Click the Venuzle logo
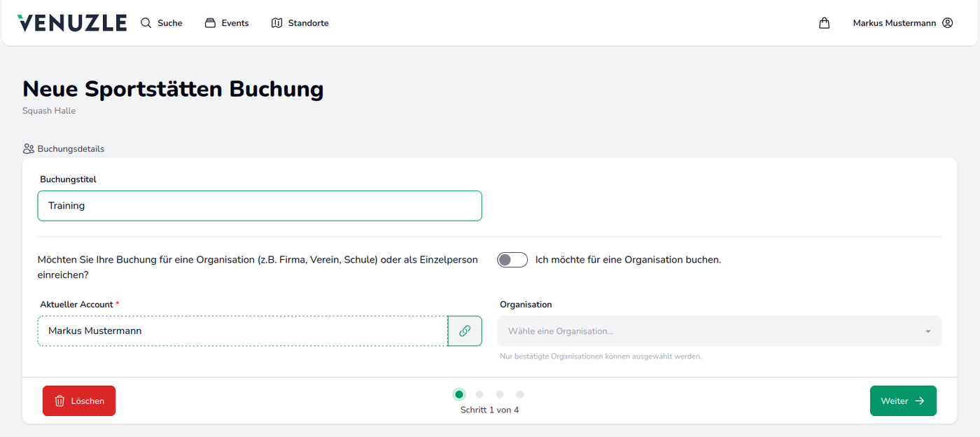Image resolution: width=980 pixels, height=437 pixels. click(x=72, y=23)
